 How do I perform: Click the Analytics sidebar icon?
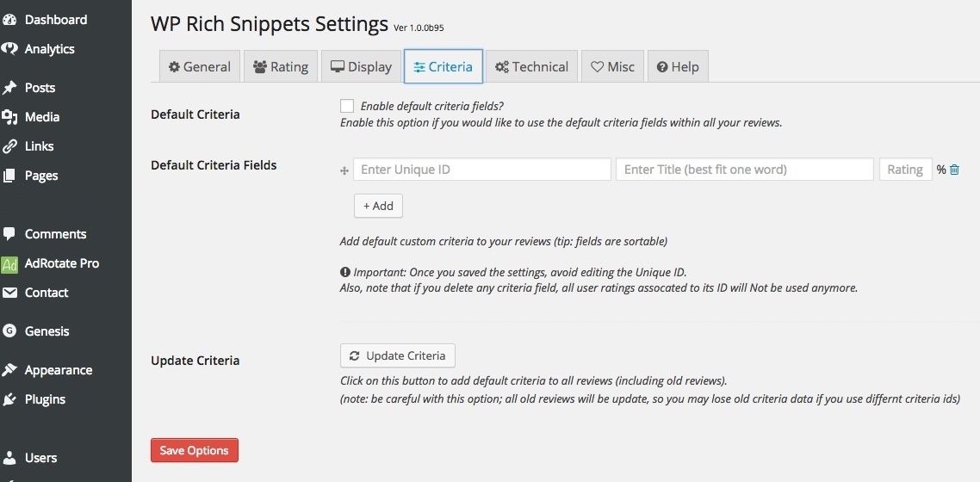click(x=9, y=49)
